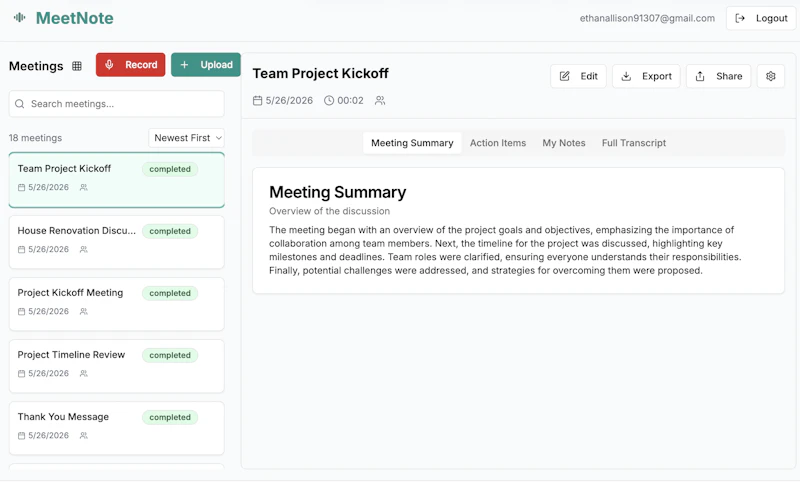The height and width of the screenshot is (482, 800).
Task: Upload a meeting file with Upload button
Action: [206, 65]
